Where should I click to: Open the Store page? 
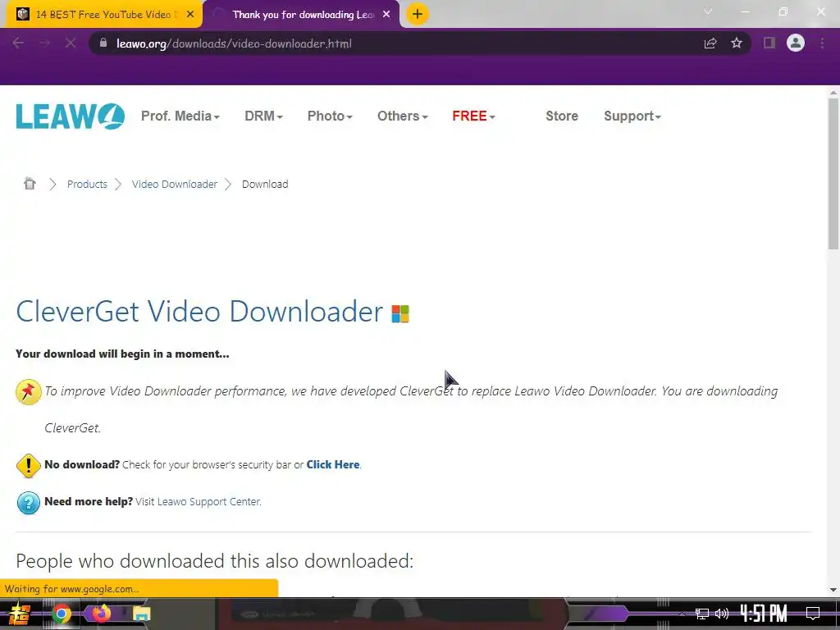pos(561,116)
